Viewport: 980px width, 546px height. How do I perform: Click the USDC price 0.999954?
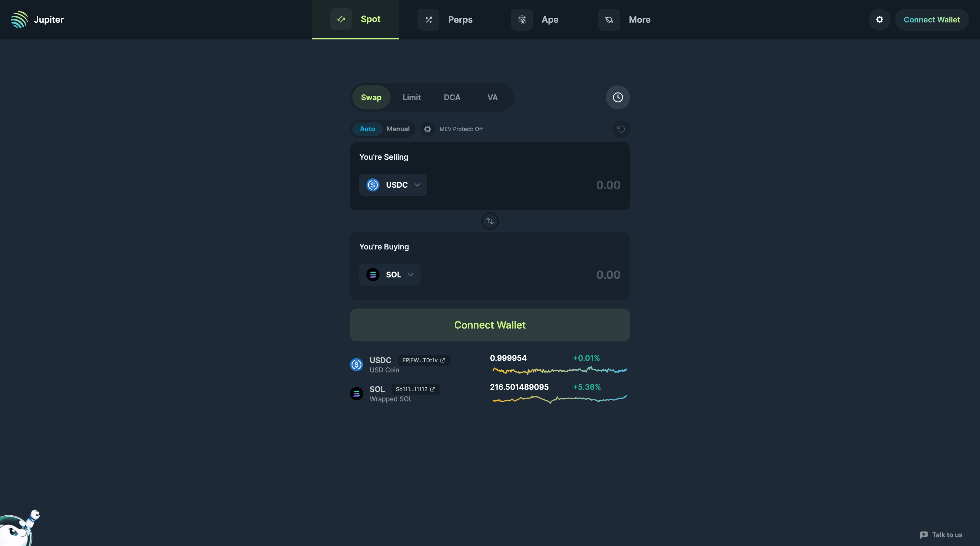[x=508, y=358]
